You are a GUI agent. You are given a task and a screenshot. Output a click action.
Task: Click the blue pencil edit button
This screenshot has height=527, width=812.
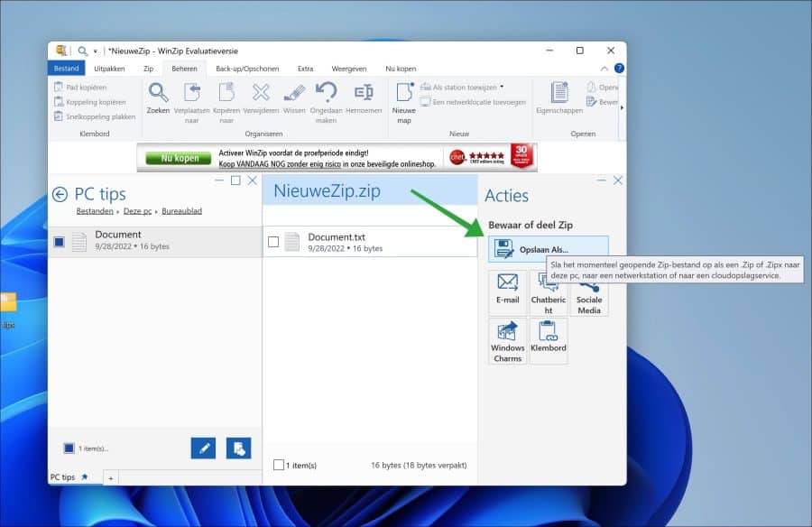204,448
